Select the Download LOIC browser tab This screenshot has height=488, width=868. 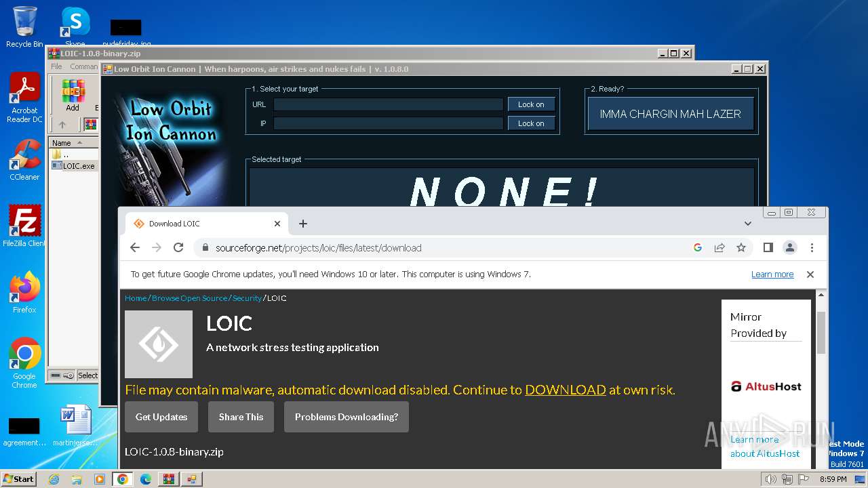(207, 224)
